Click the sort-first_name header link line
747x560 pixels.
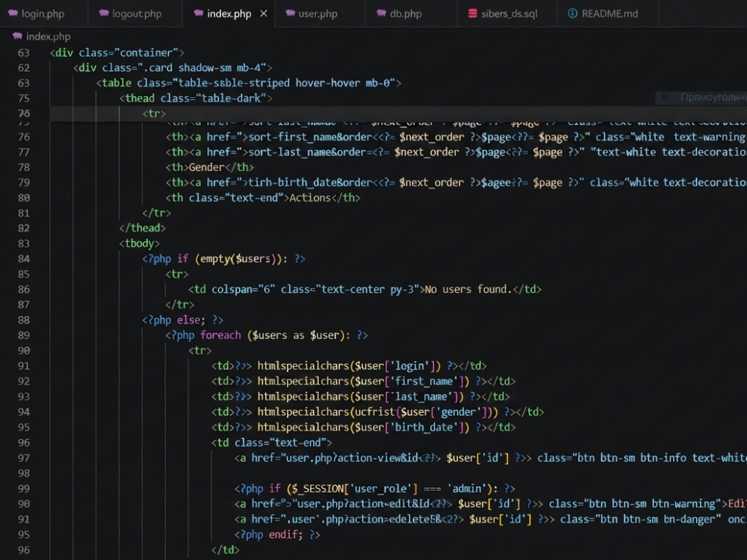coord(456,137)
